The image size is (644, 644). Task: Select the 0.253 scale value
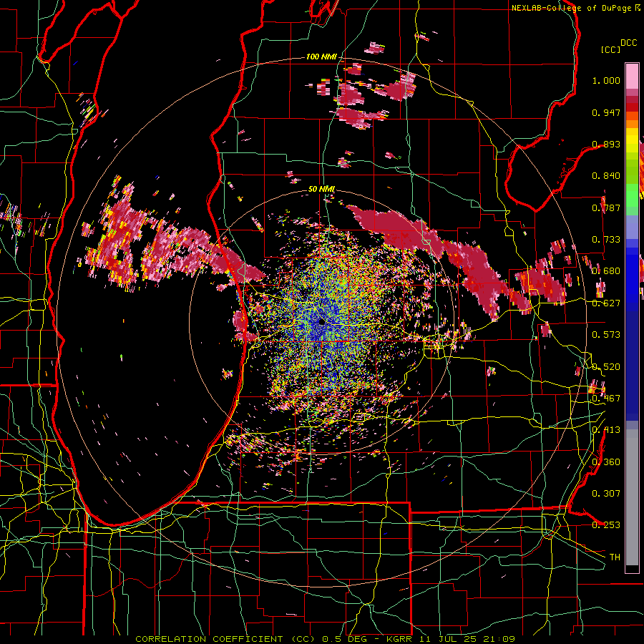pos(606,525)
